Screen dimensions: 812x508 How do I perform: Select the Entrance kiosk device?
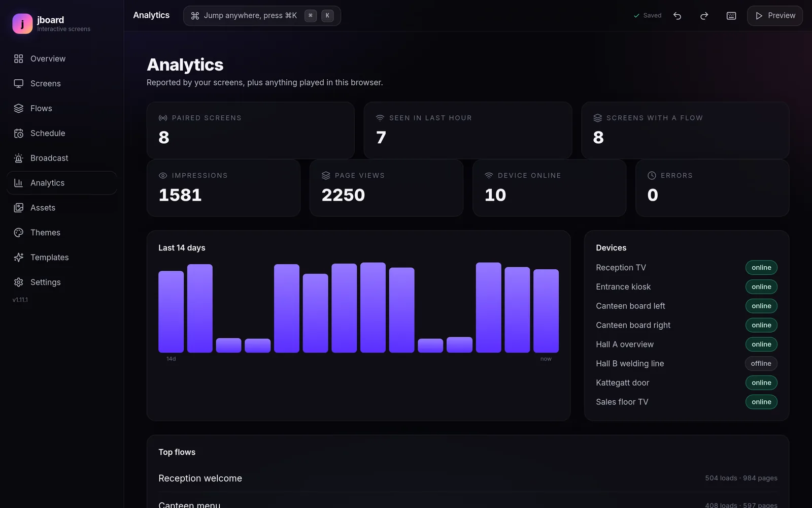point(687,287)
